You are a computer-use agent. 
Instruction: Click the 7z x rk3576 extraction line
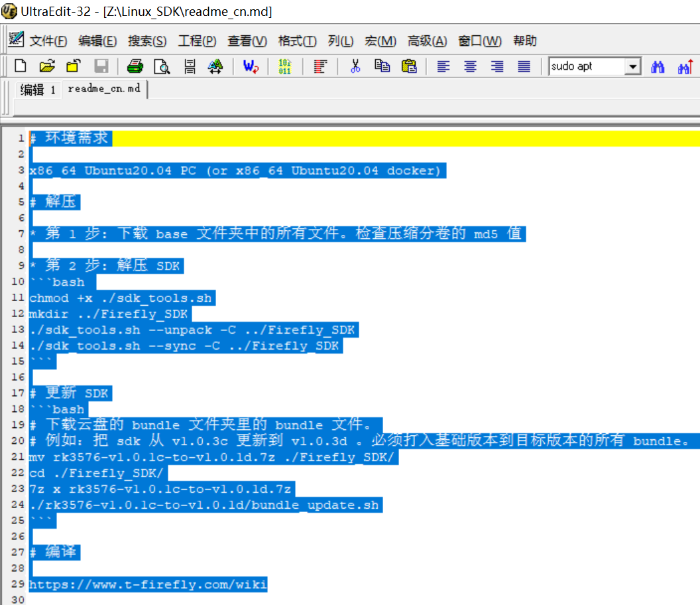coord(160,490)
